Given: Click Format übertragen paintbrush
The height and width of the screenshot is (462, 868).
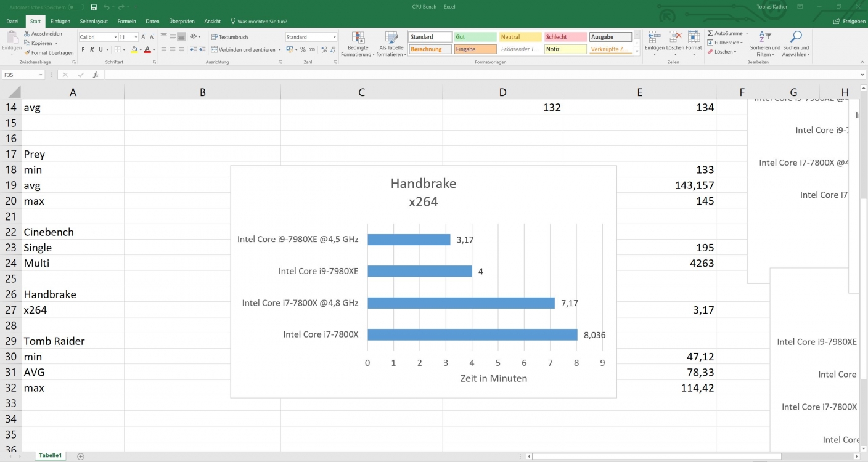Looking at the screenshot, I should coord(49,53).
